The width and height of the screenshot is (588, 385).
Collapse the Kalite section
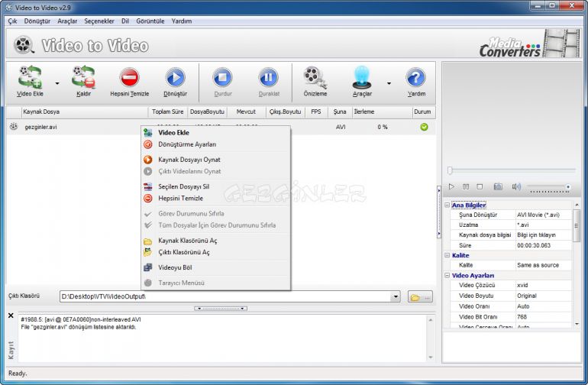click(x=447, y=255)
